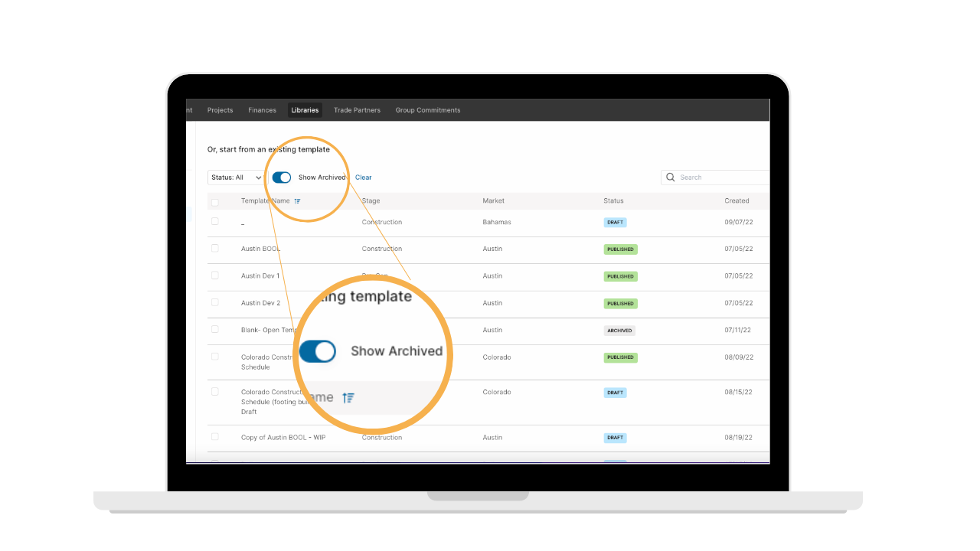Open the Status: All dropdown
Image resolution: width=980 pixels, height=551 pixels.
[236, 178]
